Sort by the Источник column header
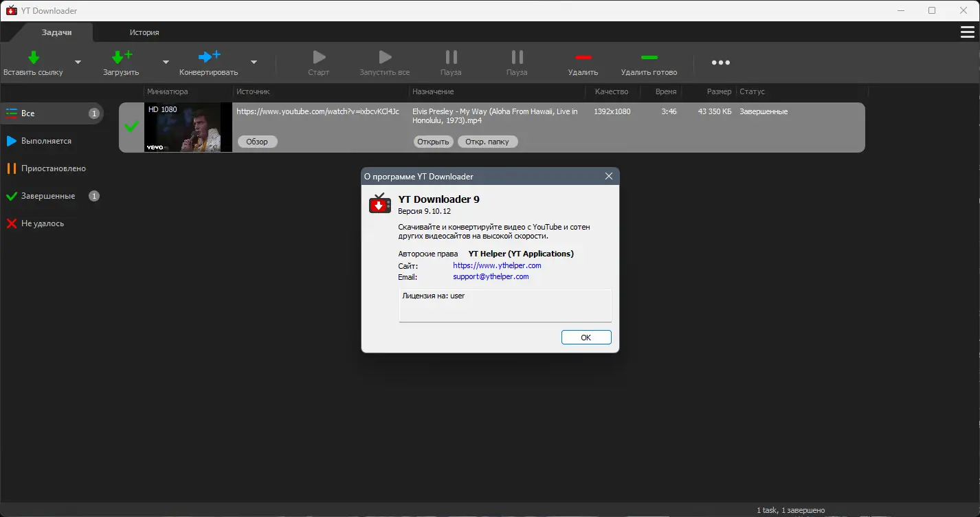Image resolution: width=980 pixels, height=517 pixels. 321,91
